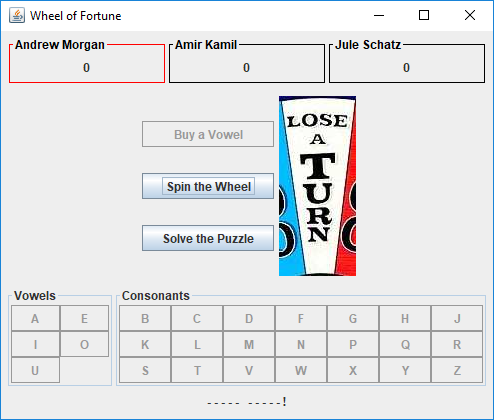494x420 pixels.
Task: Select consonant L
Action: pyautogui.click(x=197, y=344)
